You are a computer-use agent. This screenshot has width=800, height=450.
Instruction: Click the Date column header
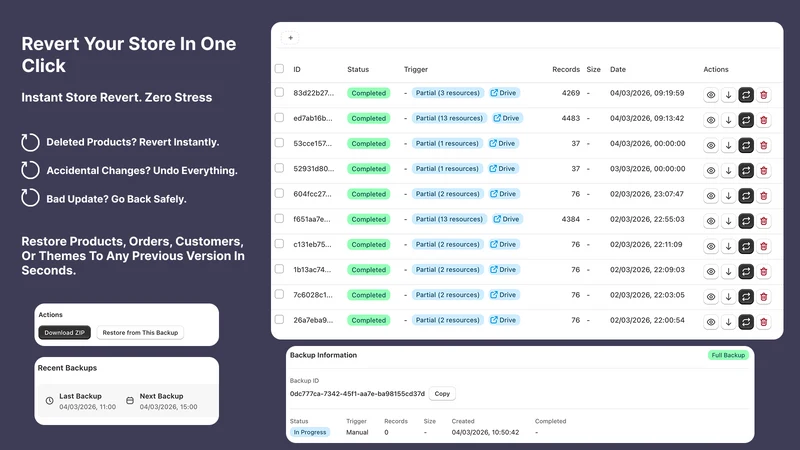618,69
